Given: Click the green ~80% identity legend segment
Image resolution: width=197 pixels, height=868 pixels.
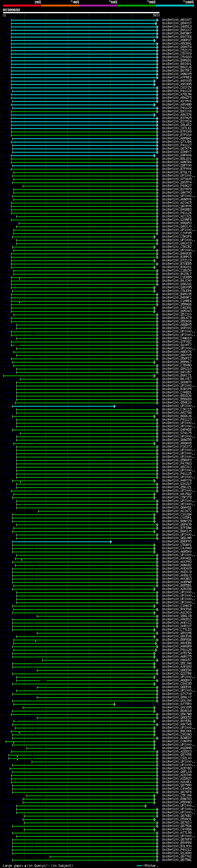Looking at the screenshot, I should [137, 6].
